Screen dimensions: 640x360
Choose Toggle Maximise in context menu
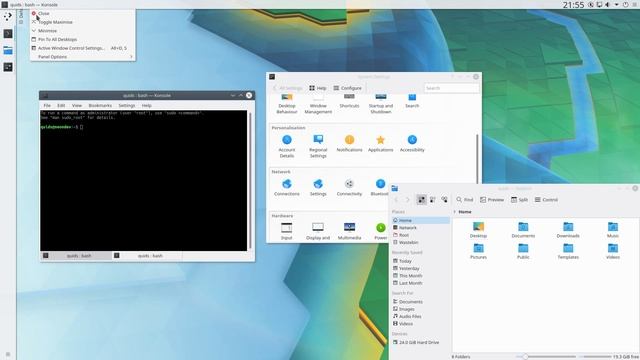[x=82, y=22]
